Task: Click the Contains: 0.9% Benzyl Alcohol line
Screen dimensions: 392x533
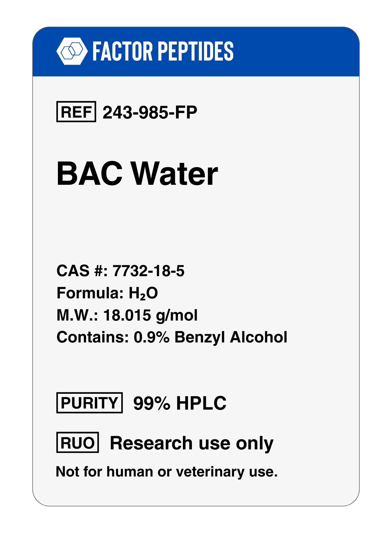Action: coord(172,337)
